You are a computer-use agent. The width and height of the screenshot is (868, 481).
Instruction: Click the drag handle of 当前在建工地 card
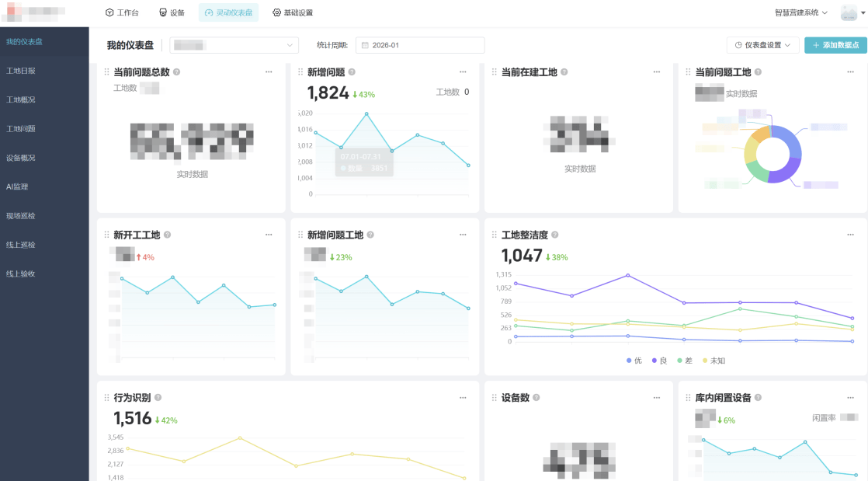pos(495,72)
